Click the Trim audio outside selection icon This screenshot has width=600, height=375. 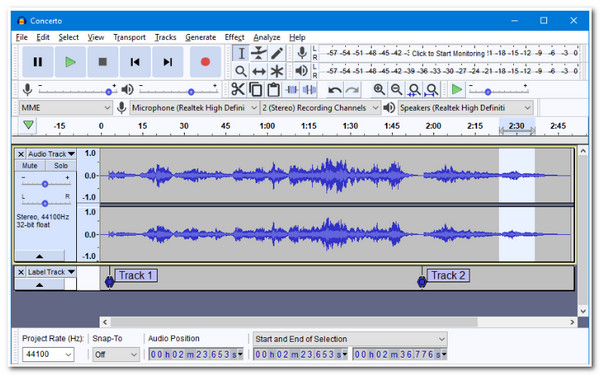click(292, 90)
